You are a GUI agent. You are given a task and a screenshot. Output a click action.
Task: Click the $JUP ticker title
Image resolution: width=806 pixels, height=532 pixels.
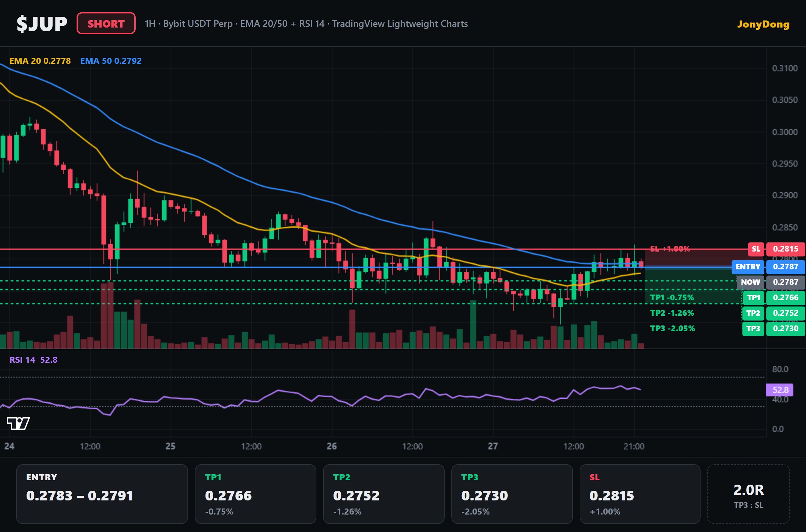(42, 24)
